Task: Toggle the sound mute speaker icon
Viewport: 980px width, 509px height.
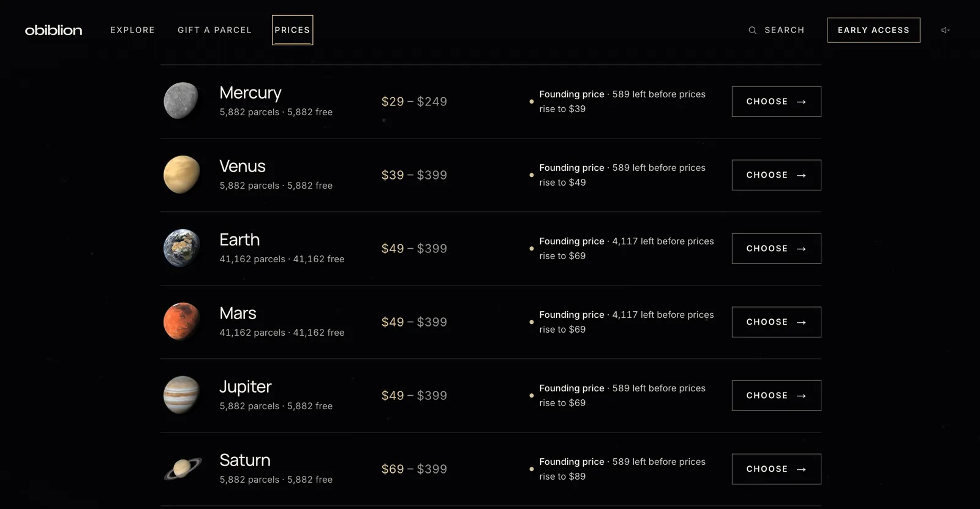Action: [x=945, y=30]
